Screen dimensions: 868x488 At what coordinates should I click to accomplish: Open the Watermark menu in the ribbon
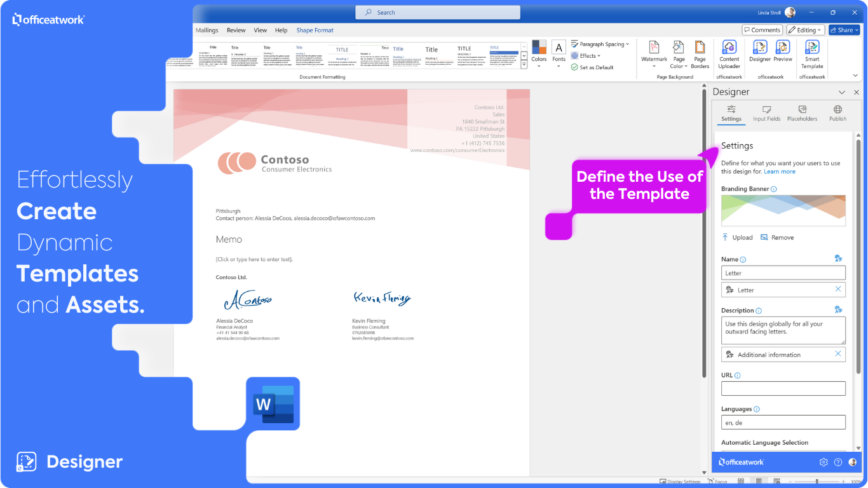(654, 53)
